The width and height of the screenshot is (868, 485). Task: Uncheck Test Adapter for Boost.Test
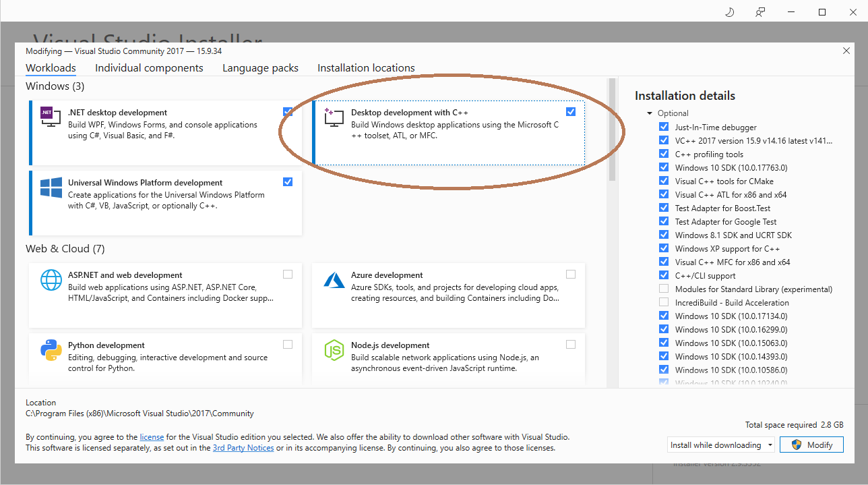click(x=664, y=208)
